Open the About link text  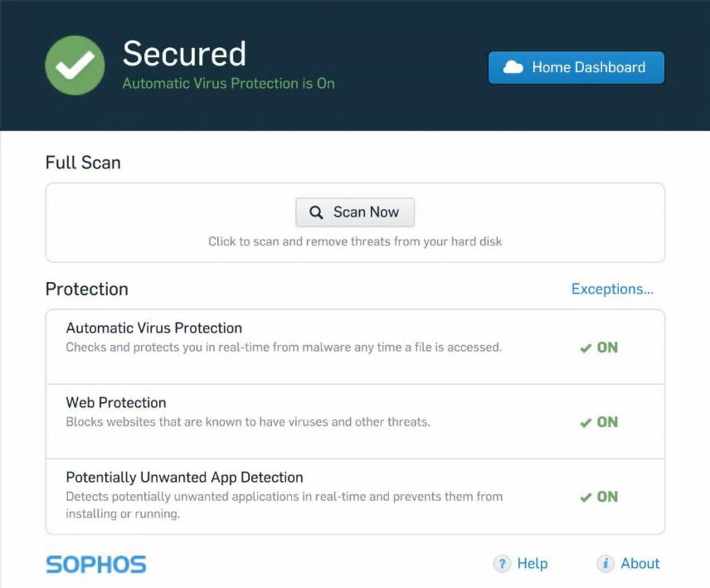click(x=640, y=564)
